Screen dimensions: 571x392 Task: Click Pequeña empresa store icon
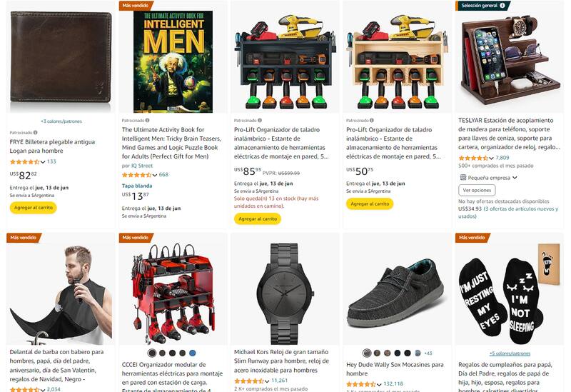click(x=463, y=177)
